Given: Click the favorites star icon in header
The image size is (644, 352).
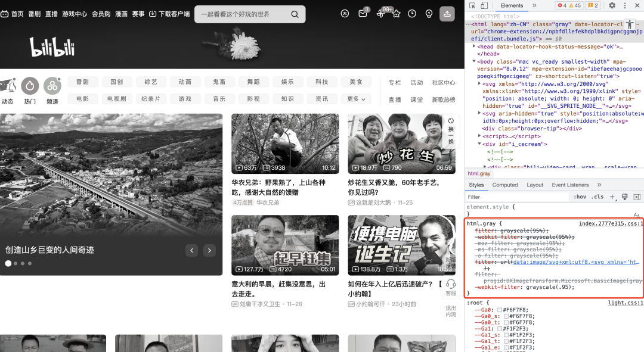Looking at the screenshot, I should (396, 14).
